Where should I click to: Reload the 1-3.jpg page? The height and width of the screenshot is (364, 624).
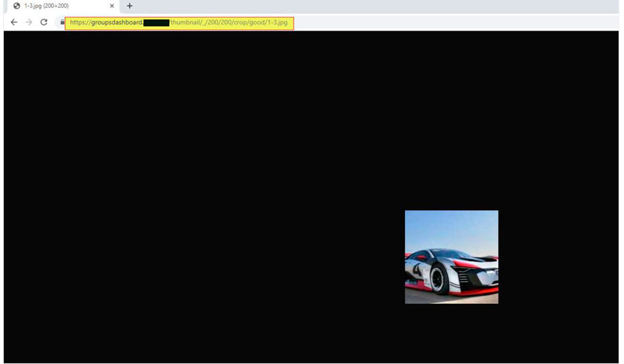point(44,22)
